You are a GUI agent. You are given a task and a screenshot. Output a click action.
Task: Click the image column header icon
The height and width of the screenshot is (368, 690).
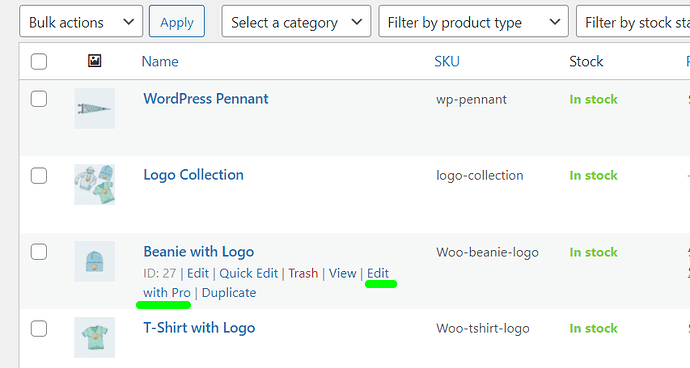pyautogui.click(x=95, y=61)
